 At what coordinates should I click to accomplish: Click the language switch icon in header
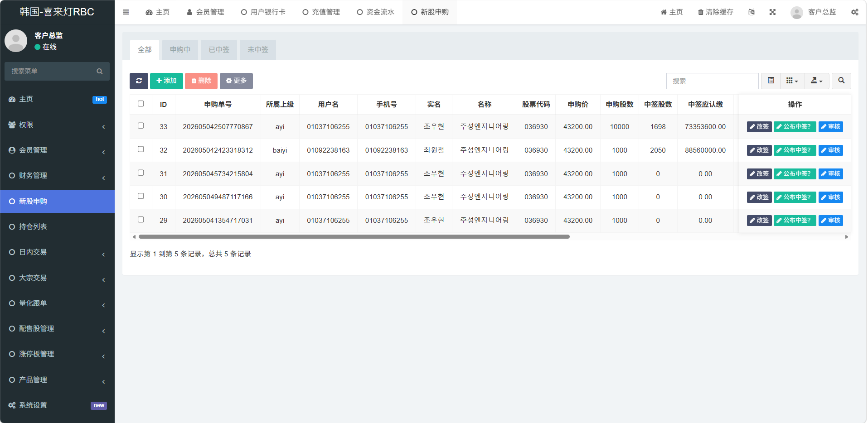[x=752, y=12]
